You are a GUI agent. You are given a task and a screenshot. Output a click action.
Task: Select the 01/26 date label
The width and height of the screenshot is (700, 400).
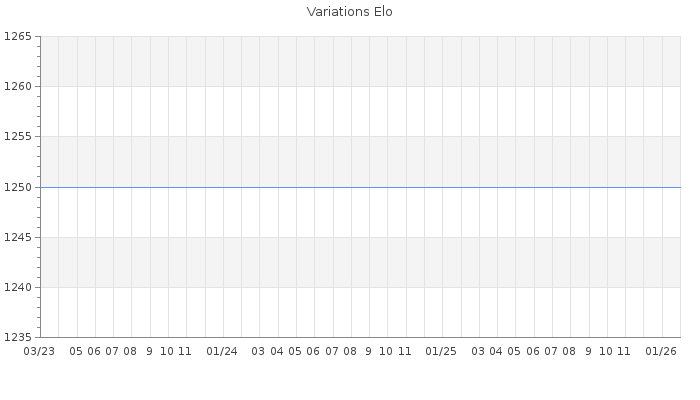pyautogui.click(x=661, y=352)
